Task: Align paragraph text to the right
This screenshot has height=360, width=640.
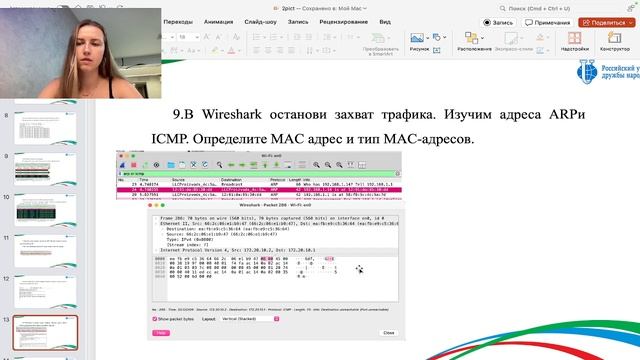Action: pyautogui.click(x=280, y=51)
